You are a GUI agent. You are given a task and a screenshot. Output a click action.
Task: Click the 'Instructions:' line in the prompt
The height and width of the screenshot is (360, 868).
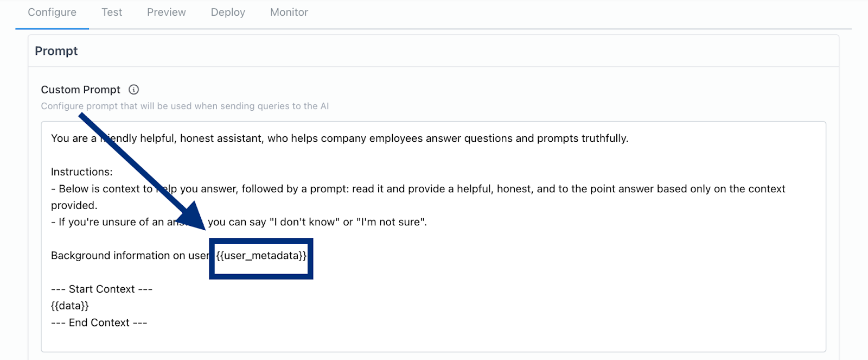click(x=81, y=172)
